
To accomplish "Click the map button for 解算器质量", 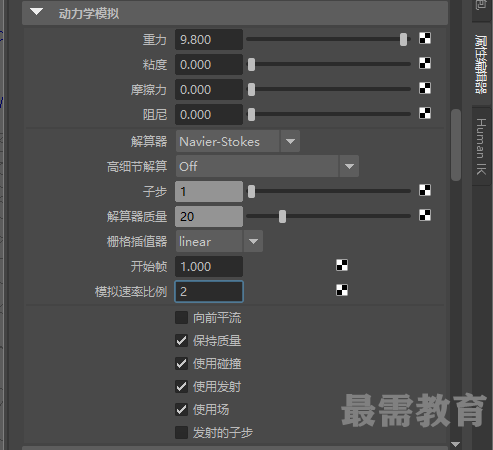I will (x=425, y=215).
